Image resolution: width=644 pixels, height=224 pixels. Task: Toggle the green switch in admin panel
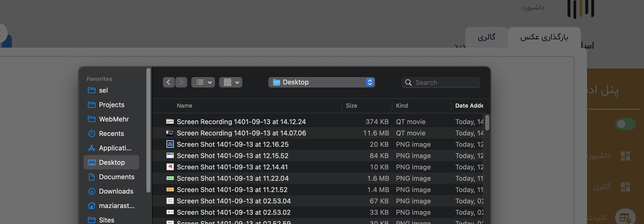625,124
